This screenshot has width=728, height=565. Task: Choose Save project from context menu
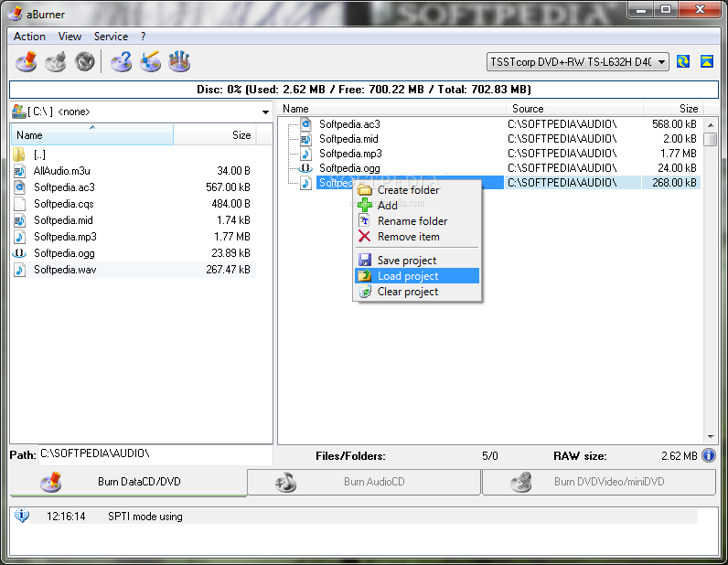click(417, 261)
